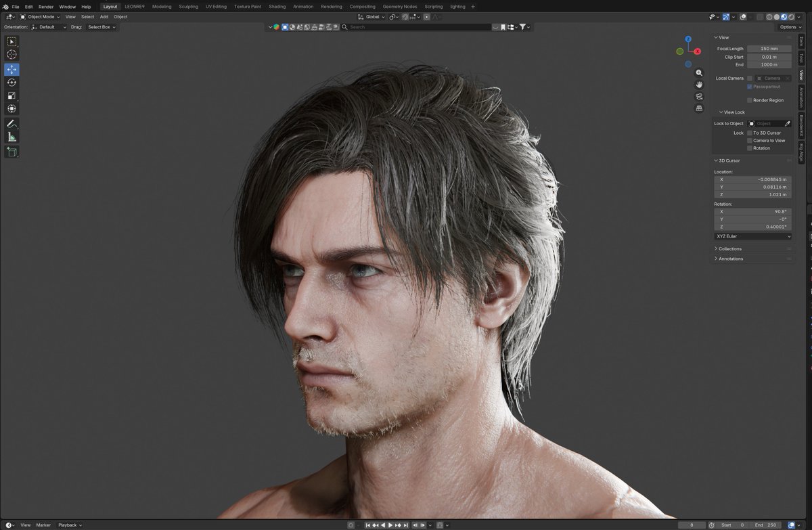Click the use preview range clock icon

(x=711, y=525)
